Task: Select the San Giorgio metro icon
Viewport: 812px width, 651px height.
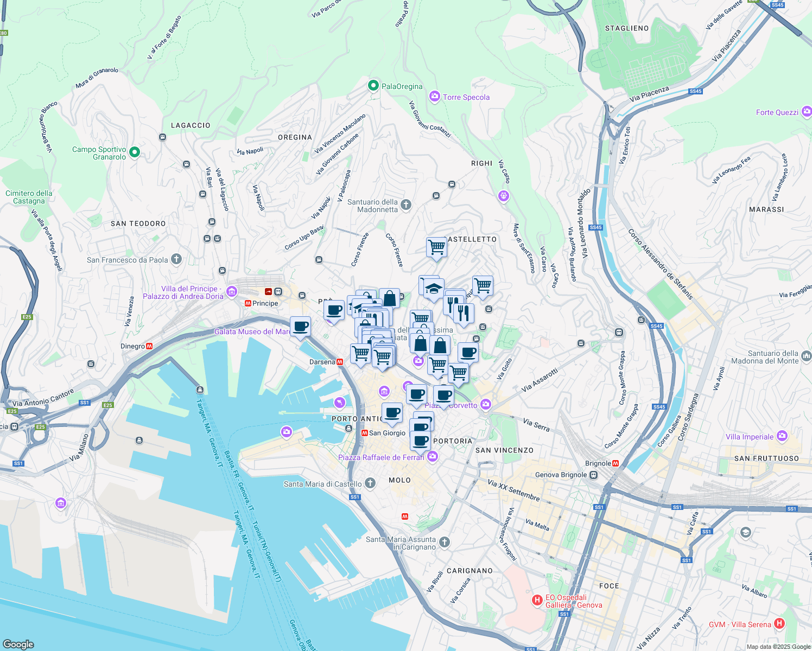Action: pyautogui.click(x=365, y=433)
